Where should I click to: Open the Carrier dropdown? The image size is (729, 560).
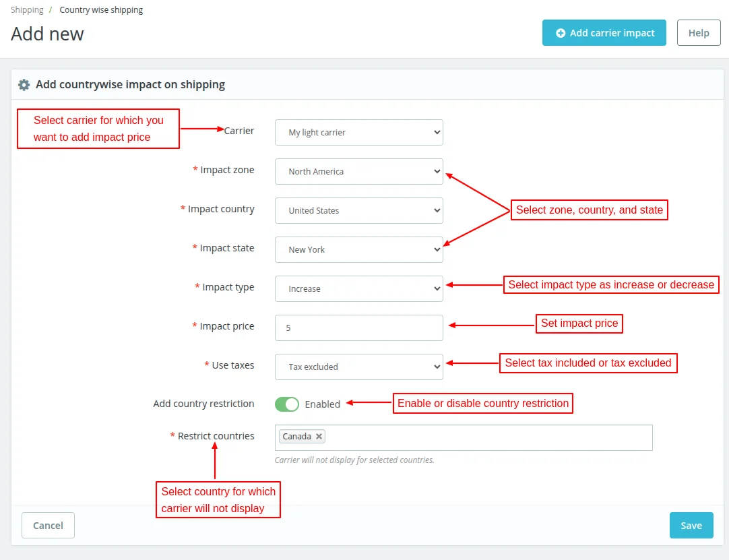point(358,133)
